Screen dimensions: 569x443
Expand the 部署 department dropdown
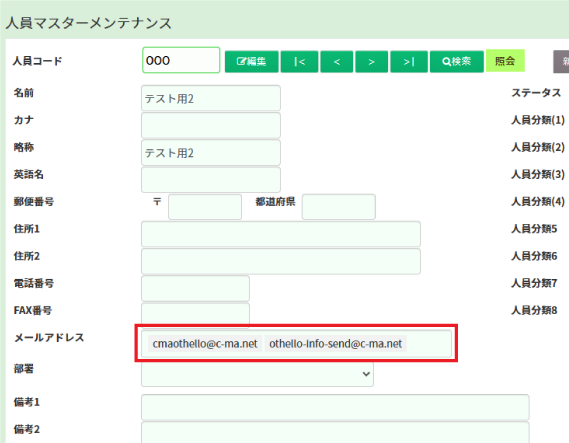point(257,374)
